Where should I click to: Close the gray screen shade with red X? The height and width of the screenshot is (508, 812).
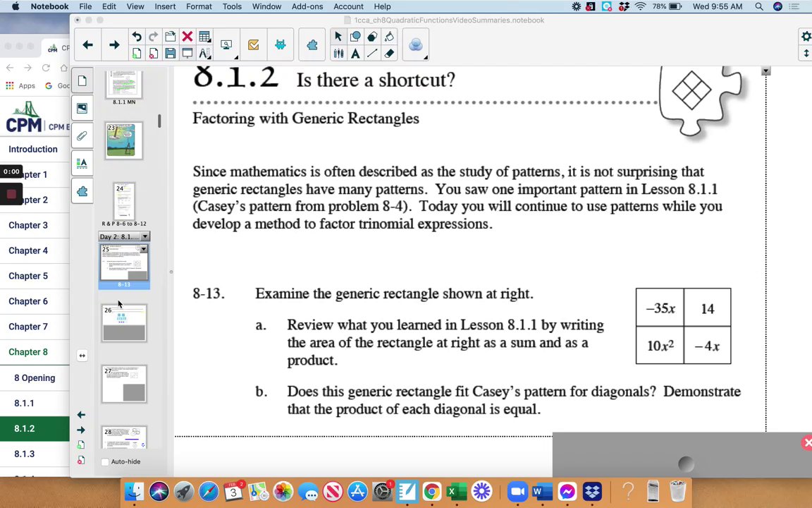[807, 442]
